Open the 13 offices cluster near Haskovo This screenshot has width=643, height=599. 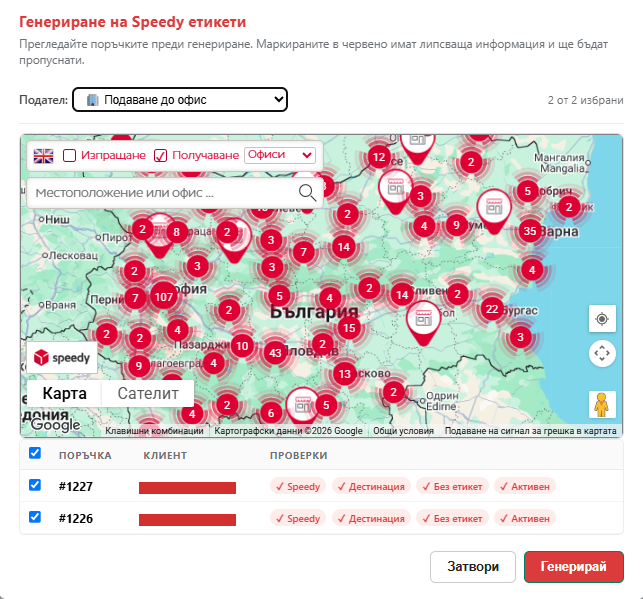[344, 374]
